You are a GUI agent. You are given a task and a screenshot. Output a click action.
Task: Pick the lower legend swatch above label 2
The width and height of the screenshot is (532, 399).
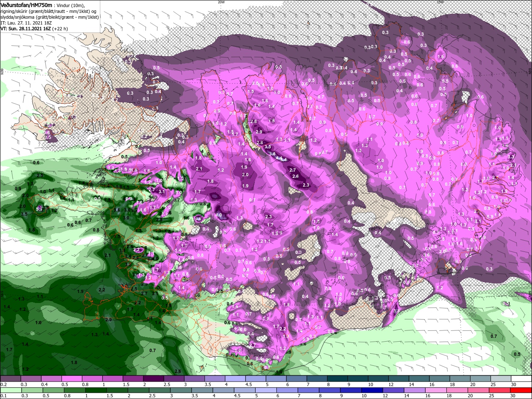coord(138,390)
